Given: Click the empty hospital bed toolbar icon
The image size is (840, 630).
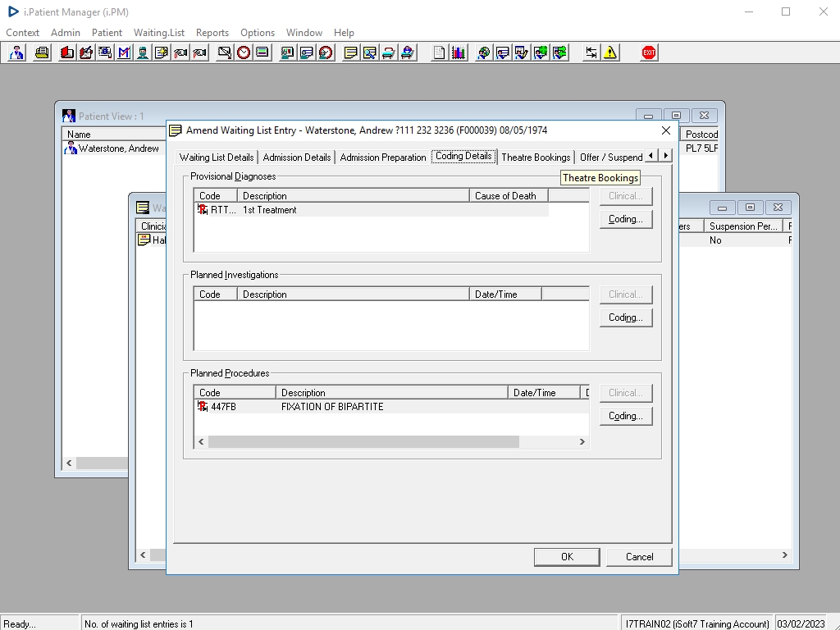Looking at the screenshot, I should (x=389, y=52).
